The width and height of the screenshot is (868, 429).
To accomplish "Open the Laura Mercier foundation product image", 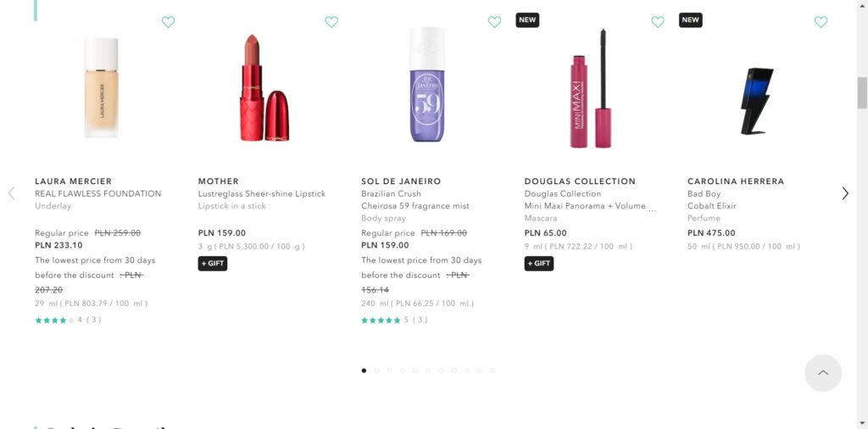I will click(102, 87).
